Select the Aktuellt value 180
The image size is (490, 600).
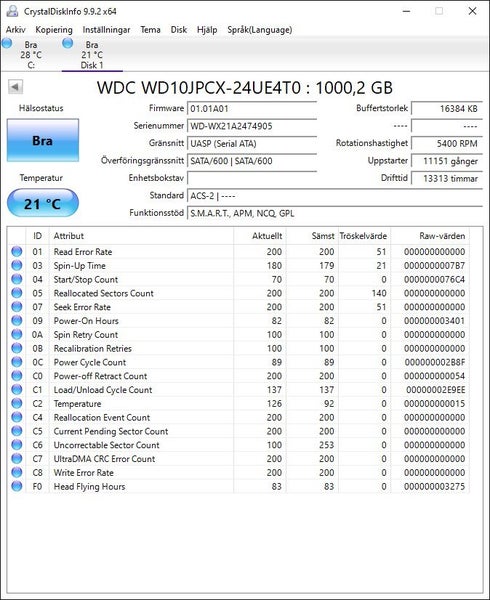click(x=275, y=266)
